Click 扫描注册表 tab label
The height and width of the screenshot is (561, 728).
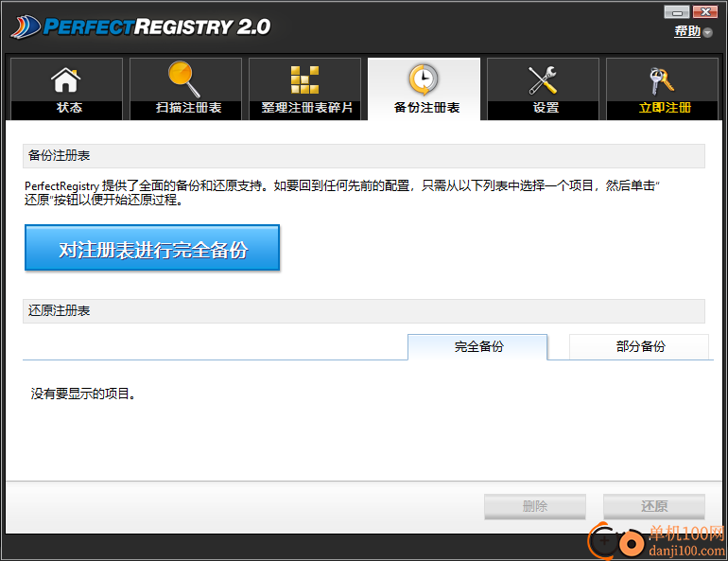click(188, 108)
